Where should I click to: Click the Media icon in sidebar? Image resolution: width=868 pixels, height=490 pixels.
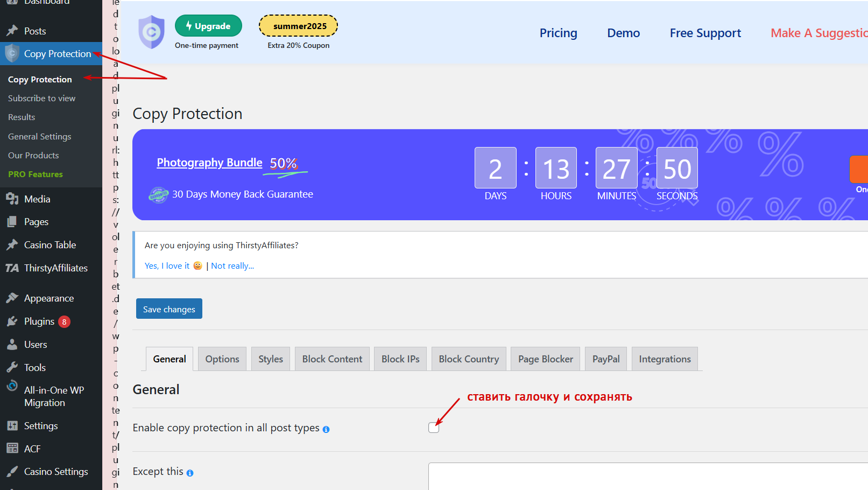pos(12,199)
